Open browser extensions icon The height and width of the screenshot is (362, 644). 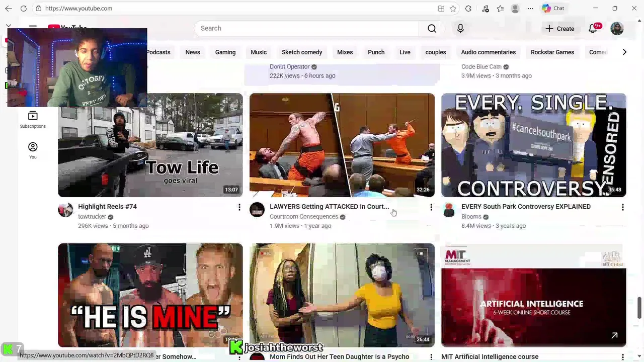[x=468, y=9]
